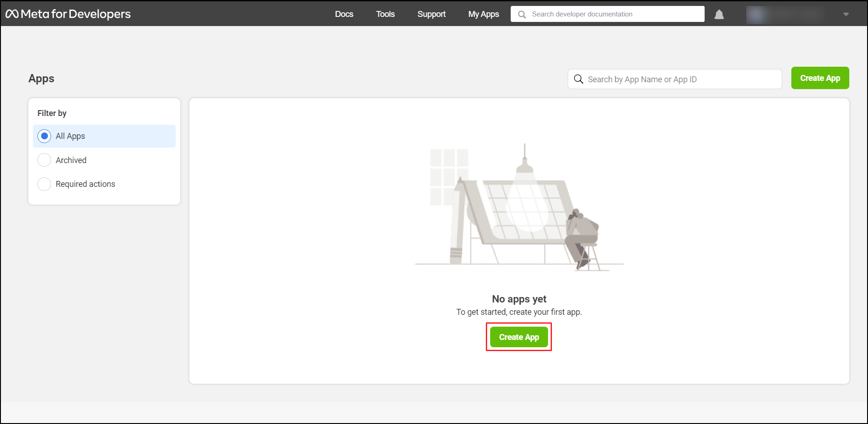The height and width of the screenshot is (424, 868).
Task: Click the No apps yet heading
Action: click(x=519, y=299)
